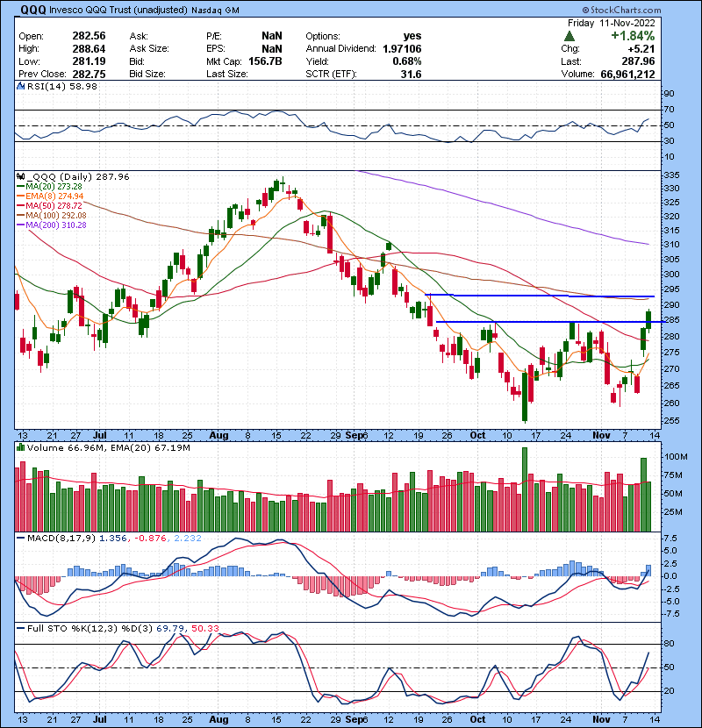702x728 pixels.
Task: Click the bar chart icon beside Volume 66.96M
Action: click(20, 447)
